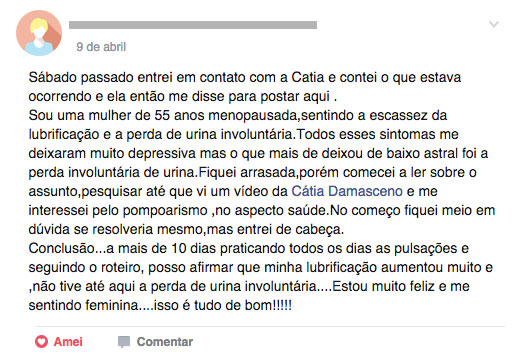This screenshot has height=360, width=532.
Task: Click the redacted author name bar
Action: [x=193, y=25]
